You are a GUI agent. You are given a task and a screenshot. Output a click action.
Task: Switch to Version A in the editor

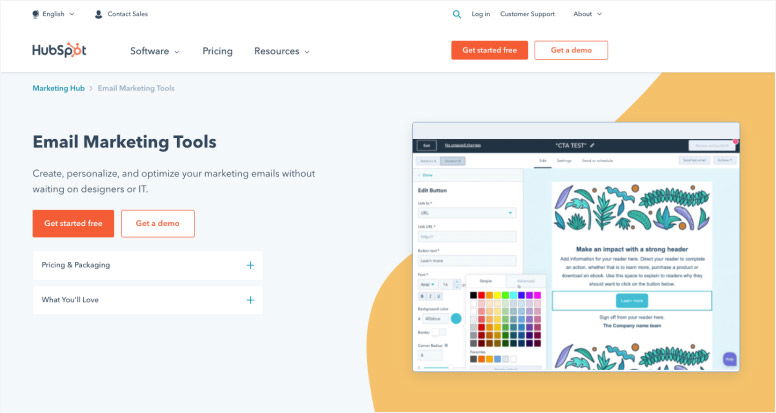point(428,161)
